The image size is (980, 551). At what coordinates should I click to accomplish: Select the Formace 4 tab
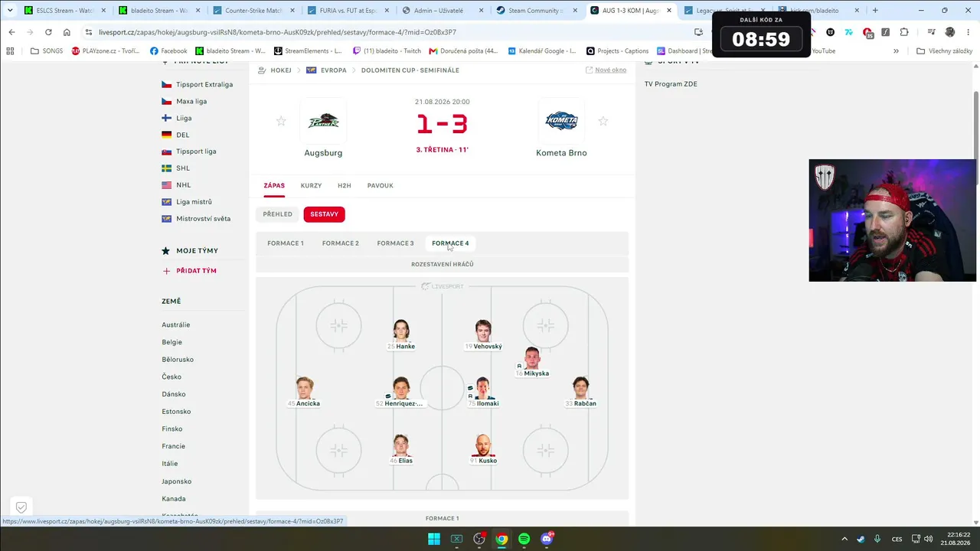click(450, 243)
